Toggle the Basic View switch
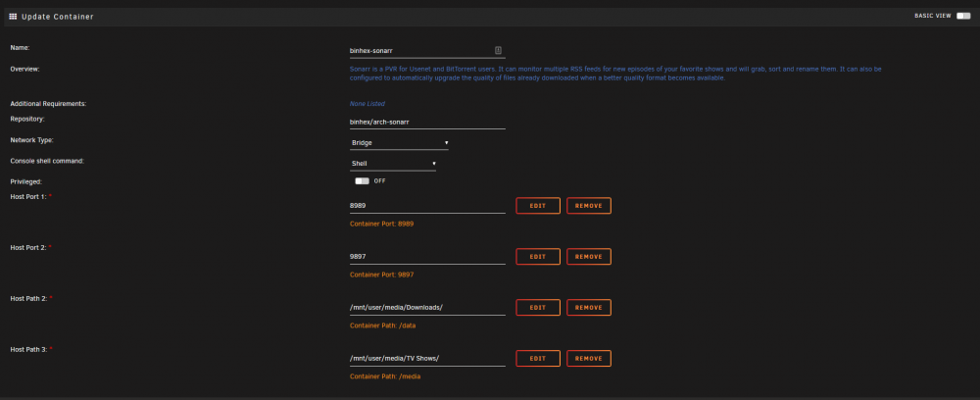This screenshot has height=400, width=980. click(963, 16)
